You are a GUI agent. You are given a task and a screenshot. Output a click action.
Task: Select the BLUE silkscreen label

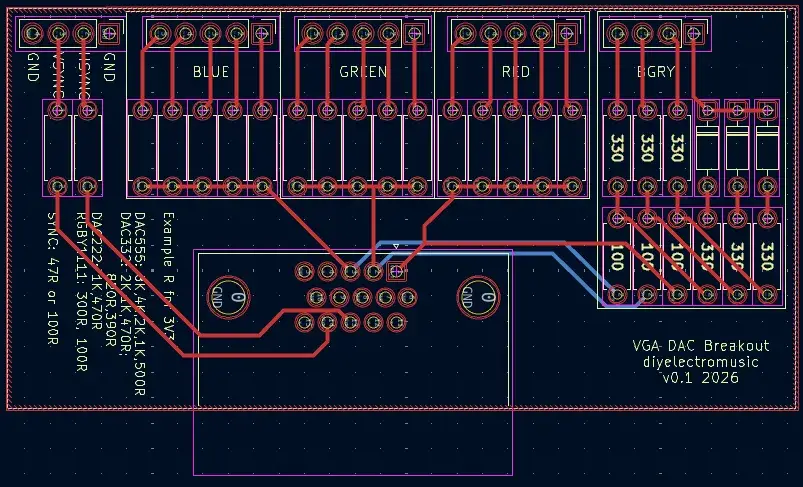pos(210,72)
